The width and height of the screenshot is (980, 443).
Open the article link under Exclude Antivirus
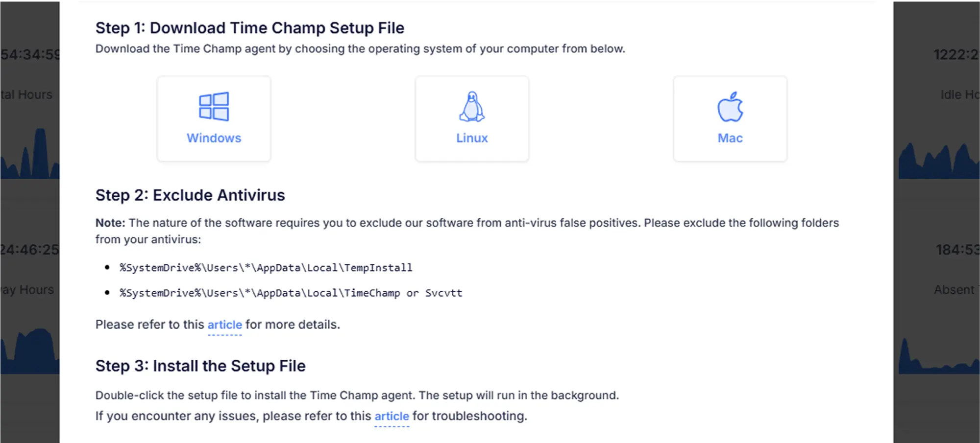(x=224, y=325)
